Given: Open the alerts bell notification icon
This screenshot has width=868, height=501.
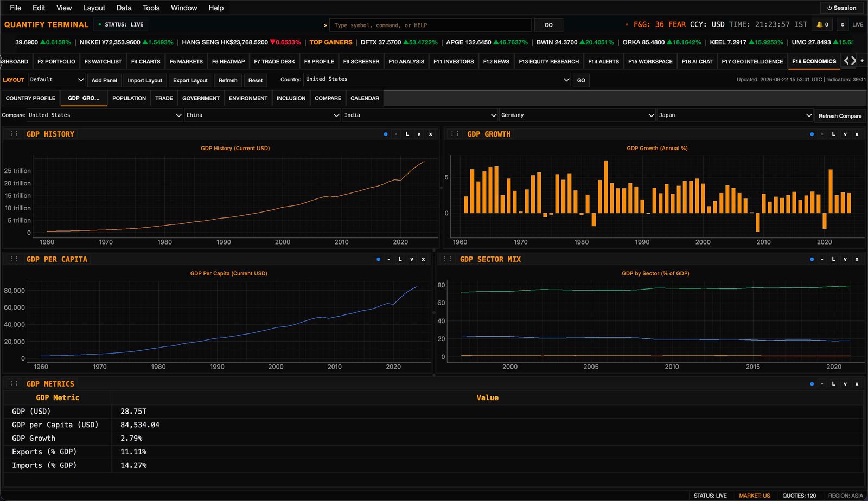Looking at the screenshot, I should click(822, 24).
